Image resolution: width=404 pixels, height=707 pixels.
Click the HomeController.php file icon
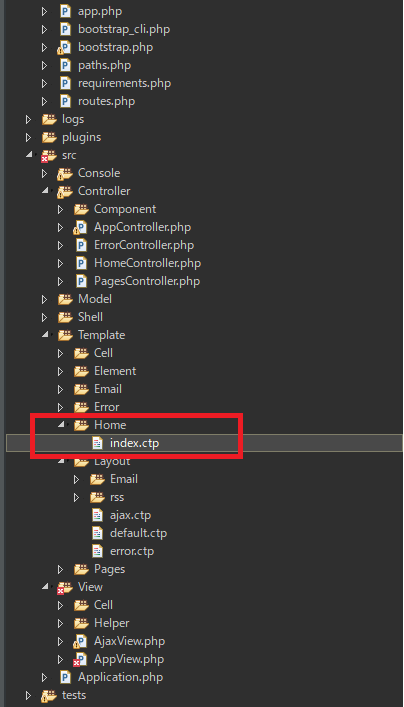click(x=81, y=263)
